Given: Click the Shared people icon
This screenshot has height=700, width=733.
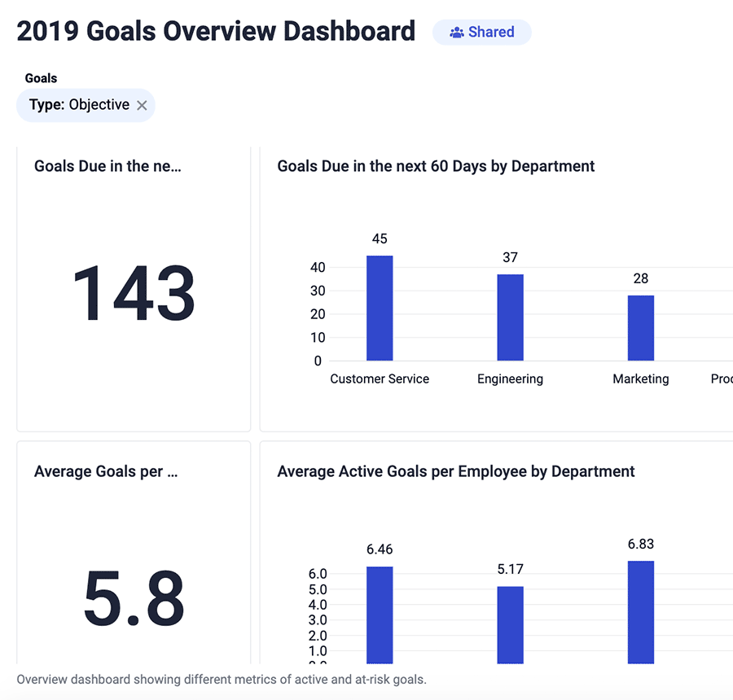Looking at the screenshot, I should pyautogui.click(x=456, y=32).
